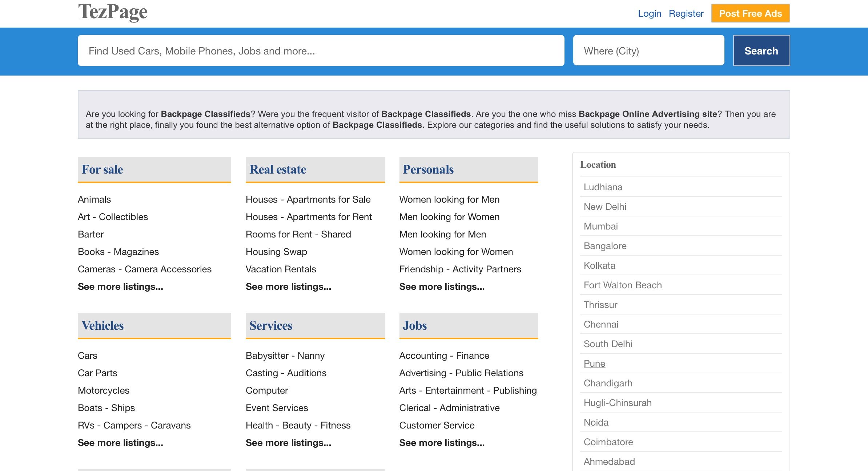Click the blue Search button
868x471 pixels.
click(x=761, y=50)
